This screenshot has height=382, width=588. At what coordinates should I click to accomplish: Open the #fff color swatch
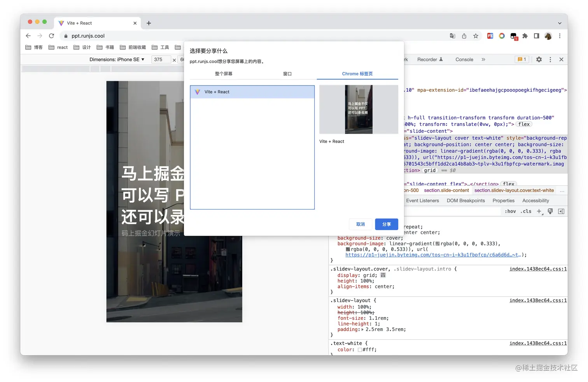tap(360, 350)
